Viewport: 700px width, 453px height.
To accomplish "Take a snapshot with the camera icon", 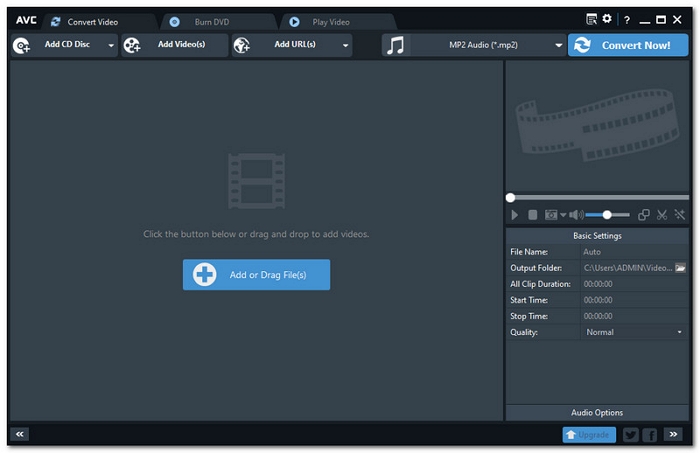I will point(551,215).
